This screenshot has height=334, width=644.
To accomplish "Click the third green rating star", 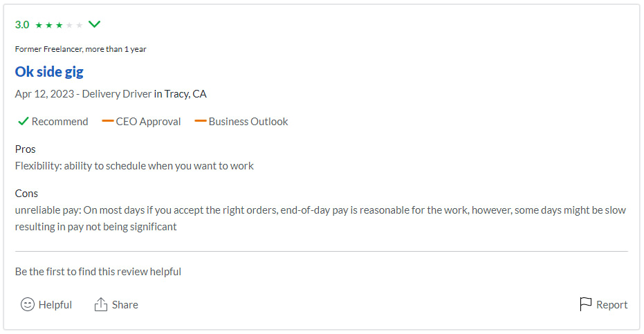I will click(x=59, y=25).
